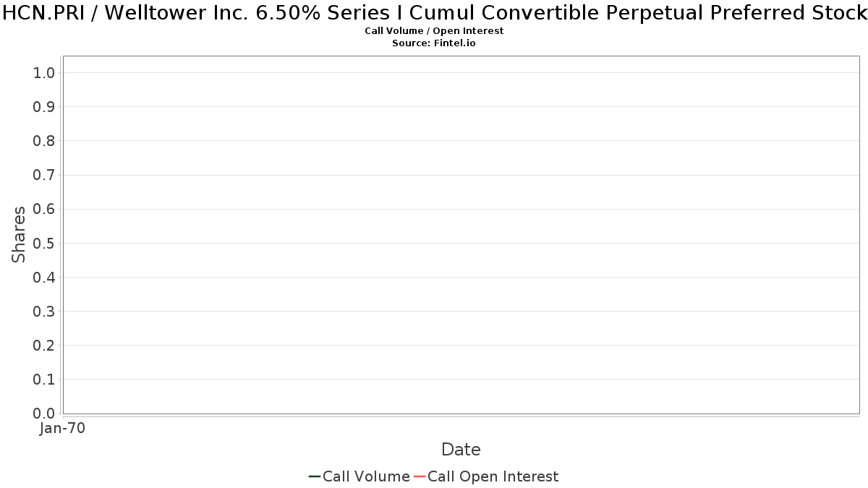Toggle the Call Open Interest legend entry
Viewport: 868px width, 488px height.
(486, 476)
